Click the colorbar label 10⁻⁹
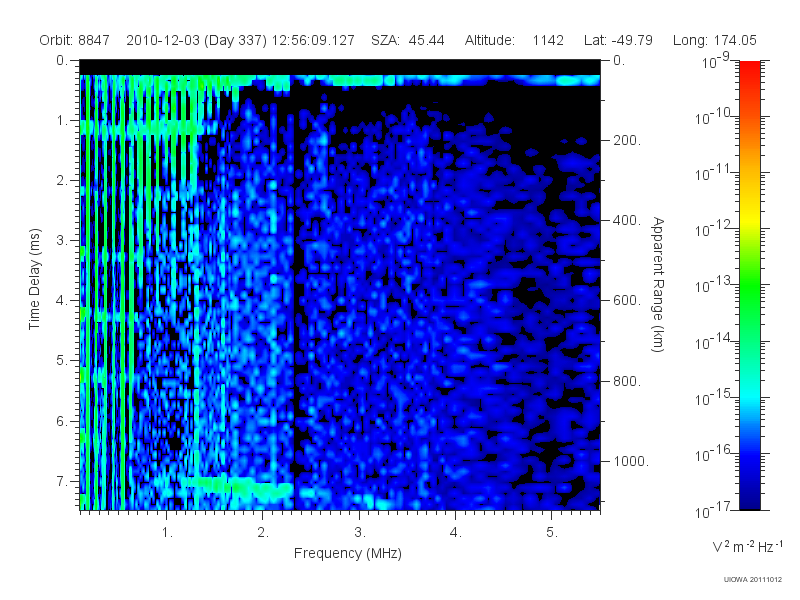Screen dimensions: 800x600 click(x=715, y=61)
